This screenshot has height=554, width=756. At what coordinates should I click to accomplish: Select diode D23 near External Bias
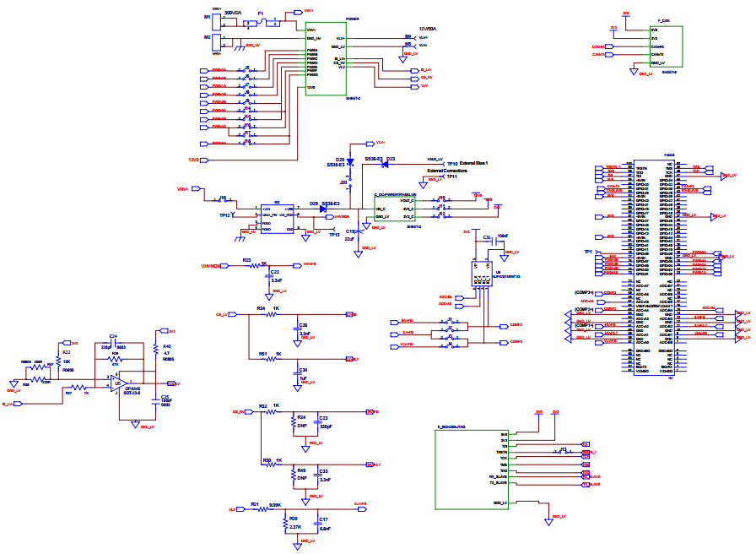(384, 164)
